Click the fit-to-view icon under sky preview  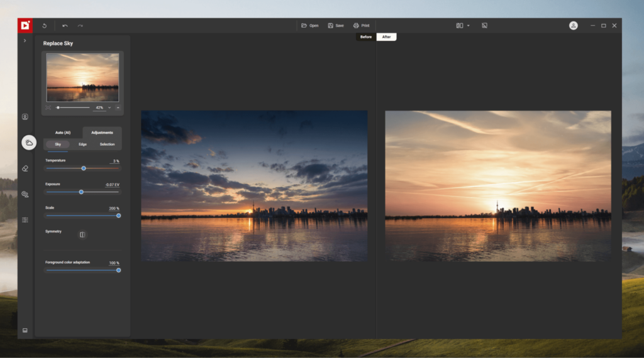[x=48, y=107]
